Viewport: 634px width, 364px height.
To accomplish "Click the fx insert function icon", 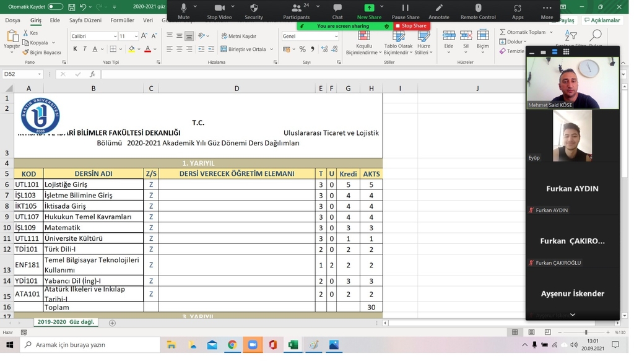I will coord(92,74).
